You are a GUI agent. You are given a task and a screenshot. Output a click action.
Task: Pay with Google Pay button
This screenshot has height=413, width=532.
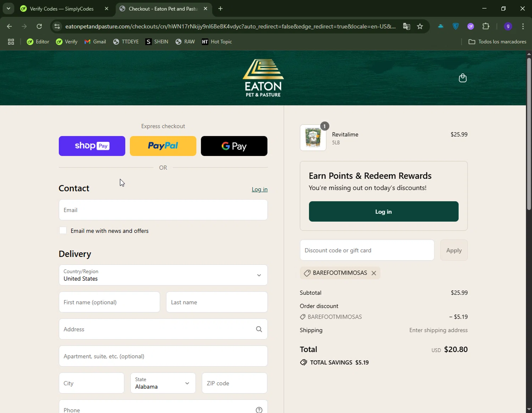234,146
